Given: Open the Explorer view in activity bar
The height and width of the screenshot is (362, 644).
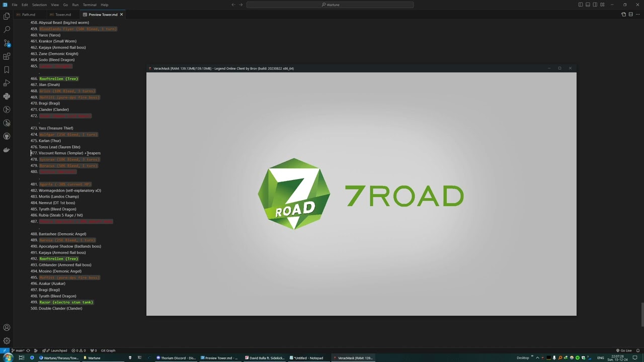Looking at the screenshot, I should point(7,17).
